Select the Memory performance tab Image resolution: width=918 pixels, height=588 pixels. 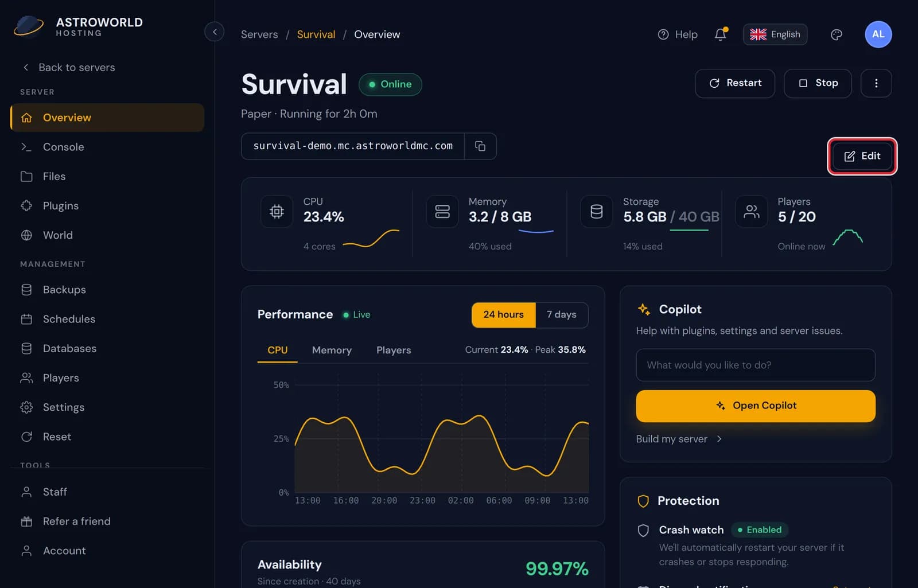tap(332, 350)
